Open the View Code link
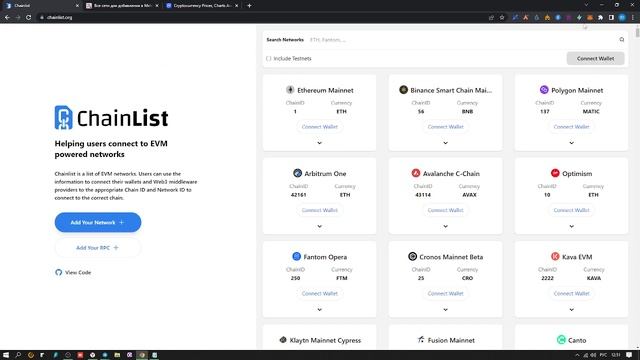The image size is (640, 360). (x=73, y=272)
